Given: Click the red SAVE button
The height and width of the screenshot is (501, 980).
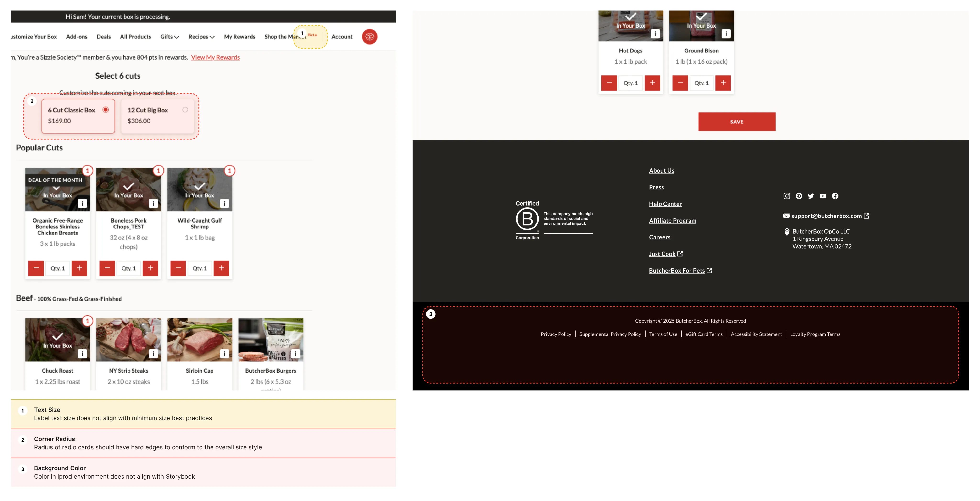Looking at the screenshot, I should click(x=737, y=122).
